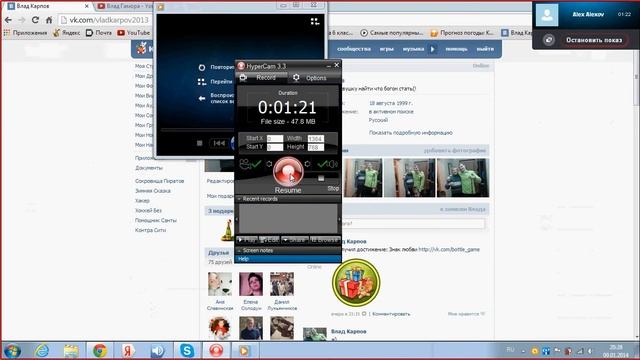Click the Browse button in HyperCam
The height and width of the screenshot is (360, 640).
325,240
